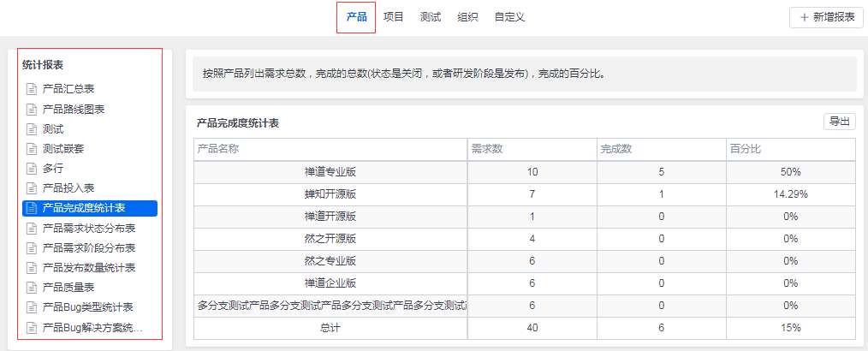
Task: Click the 50% percentage cell
Action: (791, 172)
